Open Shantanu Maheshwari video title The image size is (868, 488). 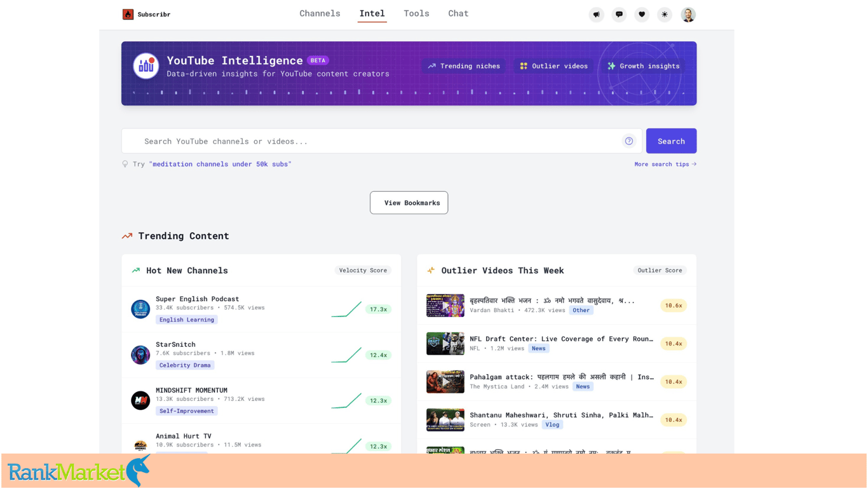point(562,415)
